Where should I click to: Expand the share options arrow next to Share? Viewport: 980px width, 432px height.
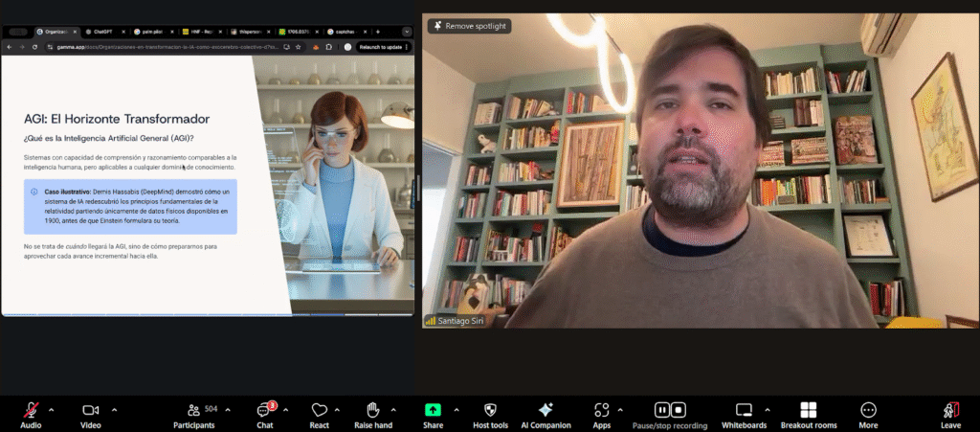pos(456,409)
